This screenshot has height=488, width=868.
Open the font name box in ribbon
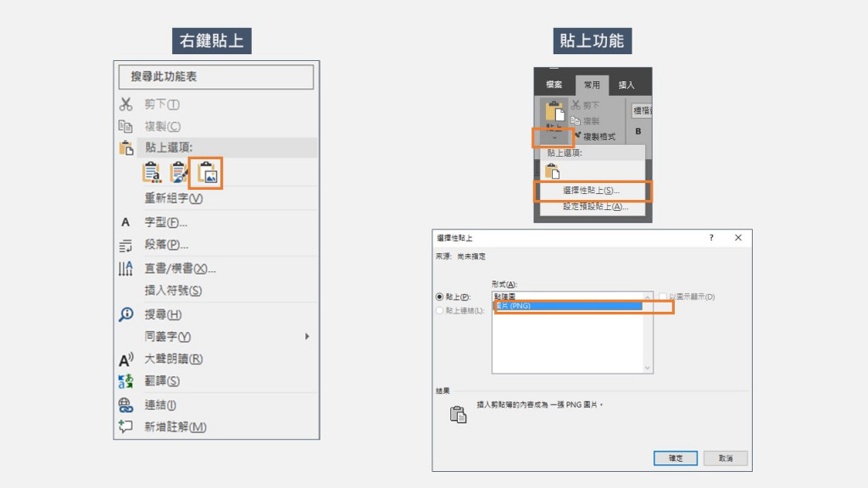coord(642,111)
